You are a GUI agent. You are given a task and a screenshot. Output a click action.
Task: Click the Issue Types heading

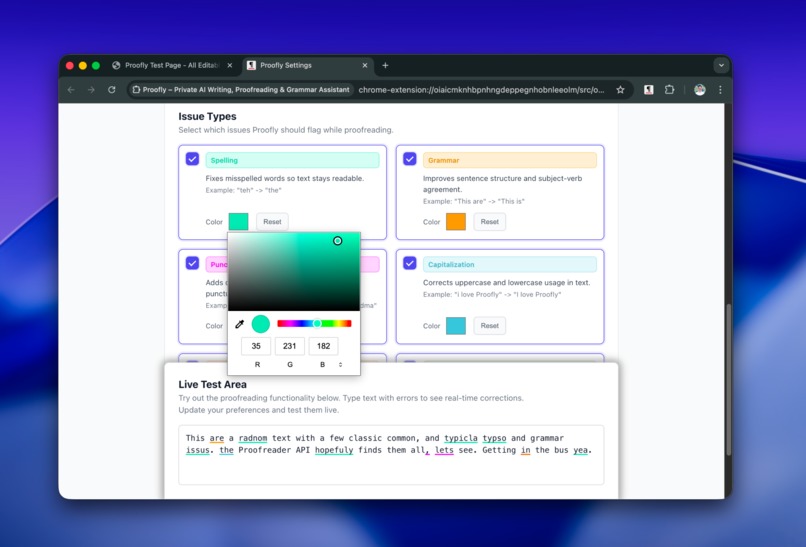point(207,116)
